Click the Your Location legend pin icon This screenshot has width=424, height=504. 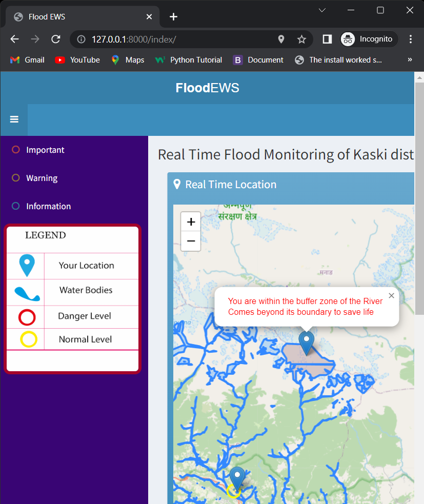(x=27, y=266)
